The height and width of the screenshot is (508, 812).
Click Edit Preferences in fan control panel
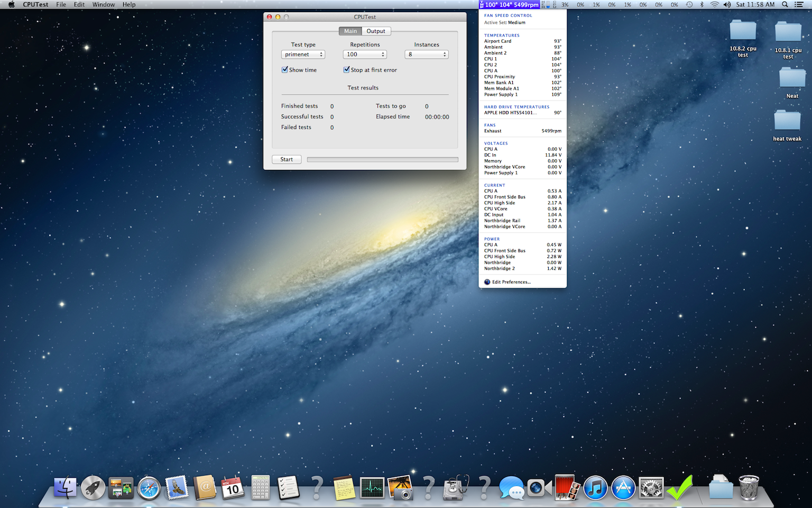click(511, 282)
